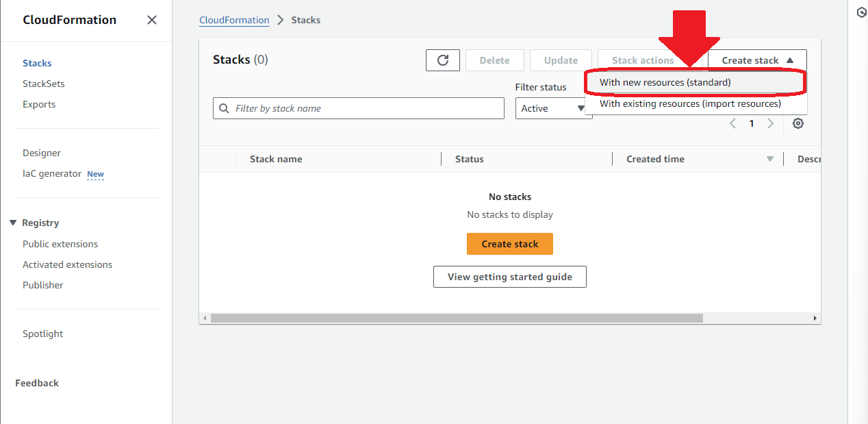Choose With new resources (standard)
This screenshot has width=868, height=424.
pyautogui.click(x=695, y=82)
